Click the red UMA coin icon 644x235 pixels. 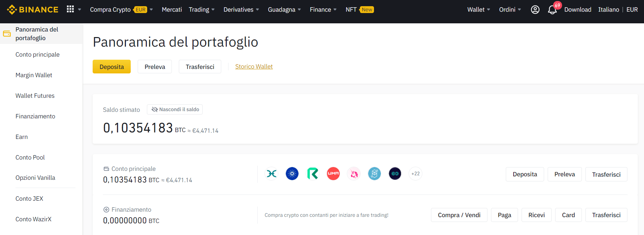coord(333,174)
